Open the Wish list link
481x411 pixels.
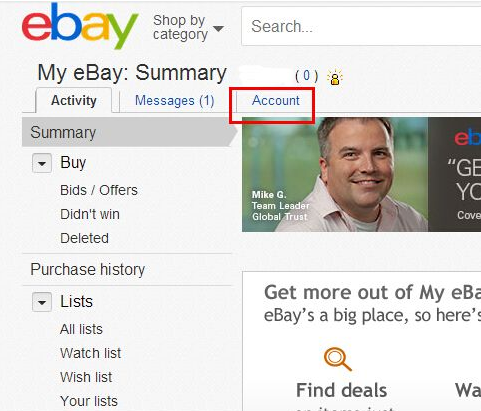tap(86, 377)
